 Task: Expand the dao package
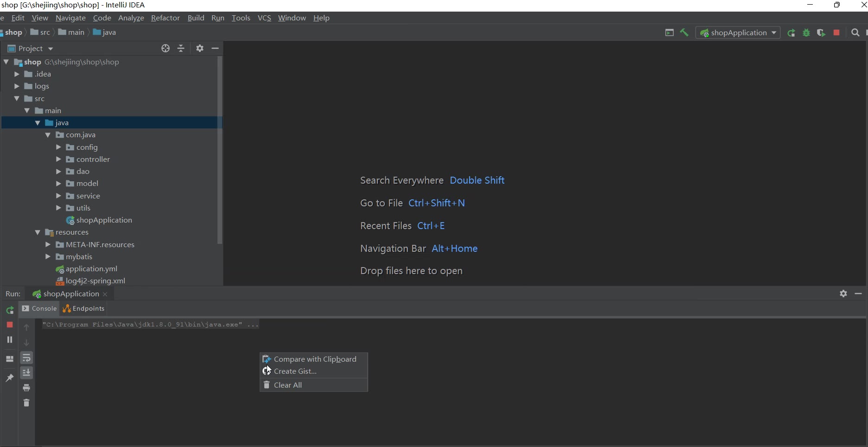(58, 171)
